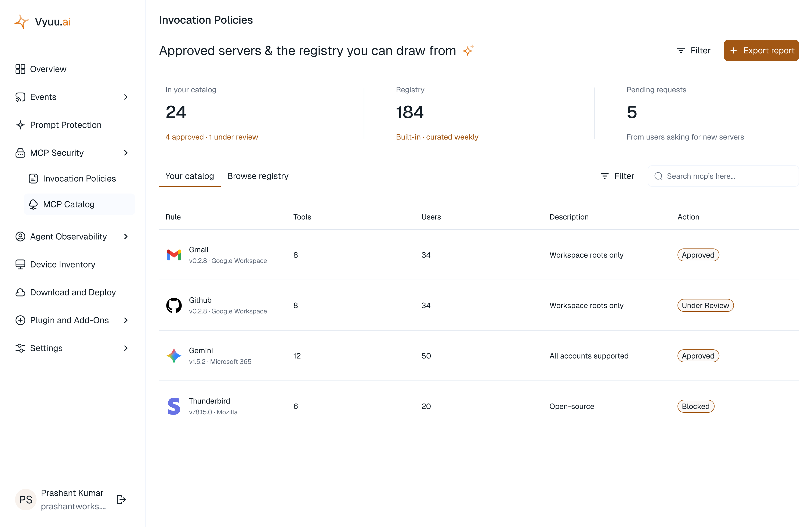Viewport: 812px width, 527px height.
Task: Click the MCP Security lock icon
Action: coord(20,153)
